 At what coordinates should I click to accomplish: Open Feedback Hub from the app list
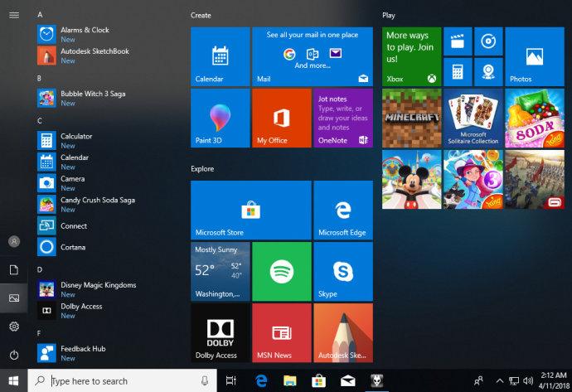coord(106,353)
